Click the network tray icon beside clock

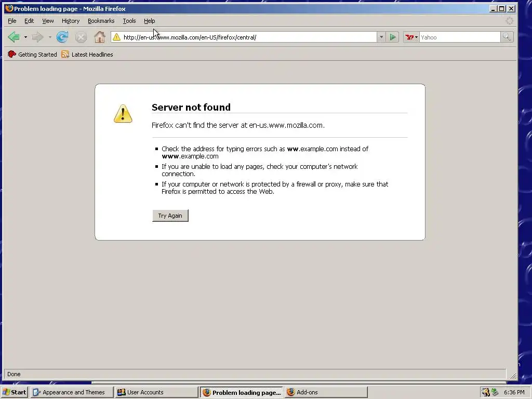(x=495, y=392)
